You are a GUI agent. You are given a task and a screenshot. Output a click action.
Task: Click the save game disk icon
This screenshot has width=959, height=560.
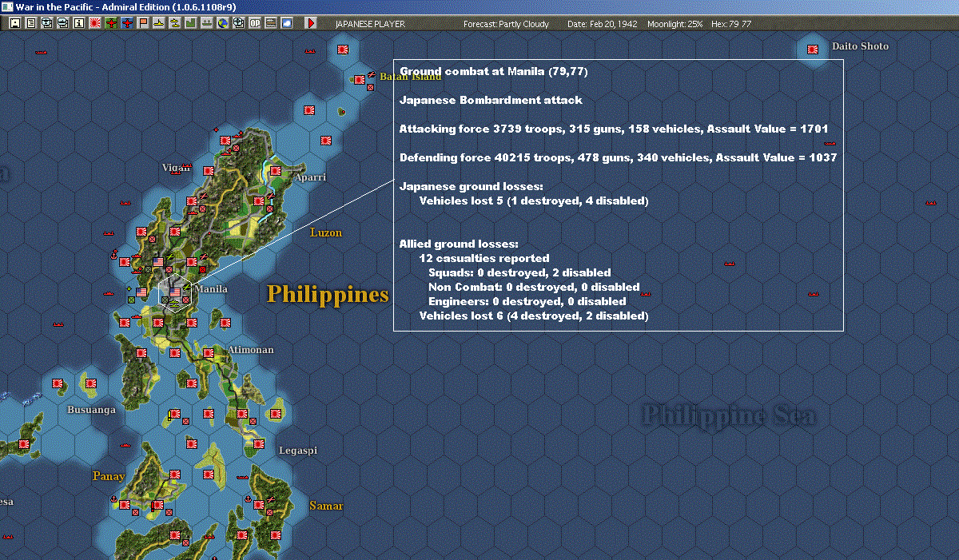[14, 23]
